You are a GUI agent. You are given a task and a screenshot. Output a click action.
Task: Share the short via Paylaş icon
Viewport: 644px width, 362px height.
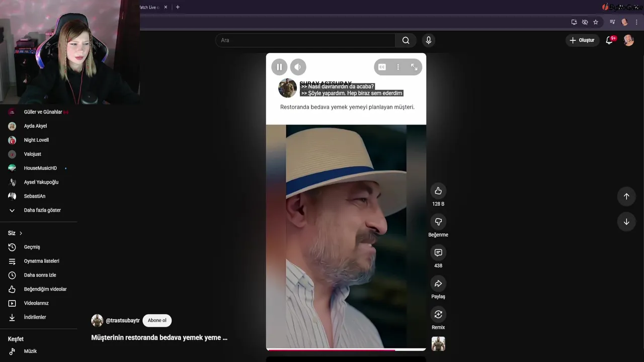click(x=438, y=284)
